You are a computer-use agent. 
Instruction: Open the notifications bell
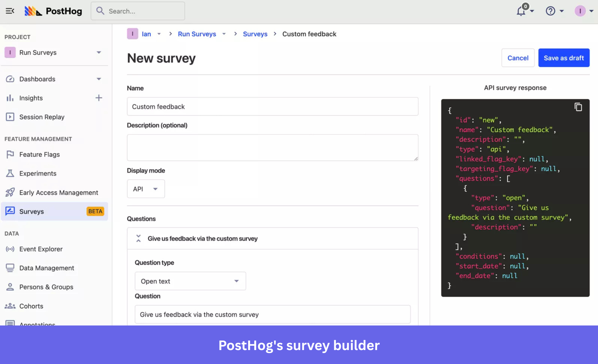tap(521, 11)
